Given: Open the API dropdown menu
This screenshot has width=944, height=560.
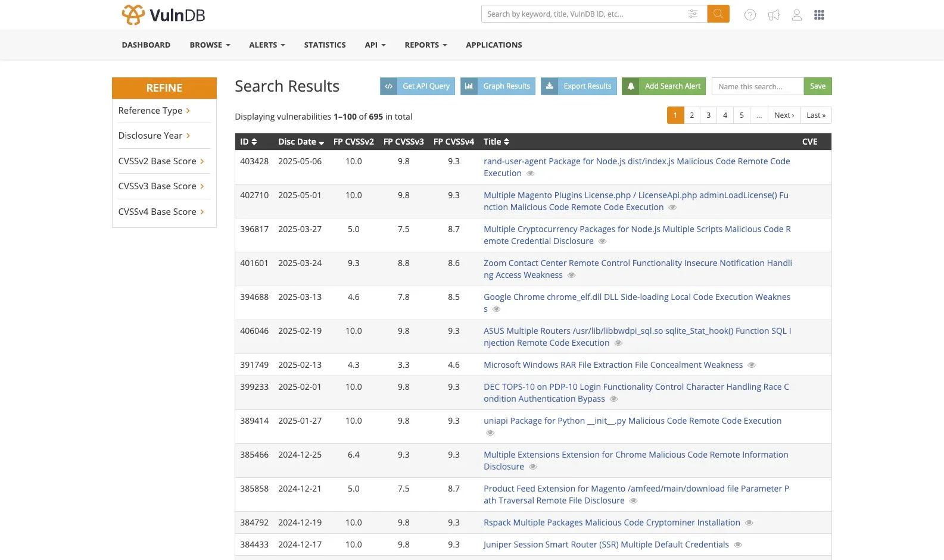Looking at the screenshot, I should tap(375, 45).
